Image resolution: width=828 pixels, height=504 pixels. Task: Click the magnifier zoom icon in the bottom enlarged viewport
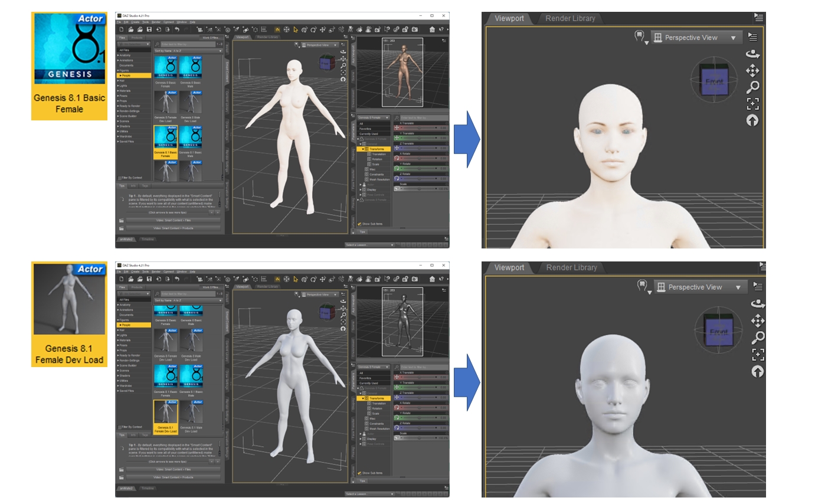pyautogui.click(x=758, y=338)
